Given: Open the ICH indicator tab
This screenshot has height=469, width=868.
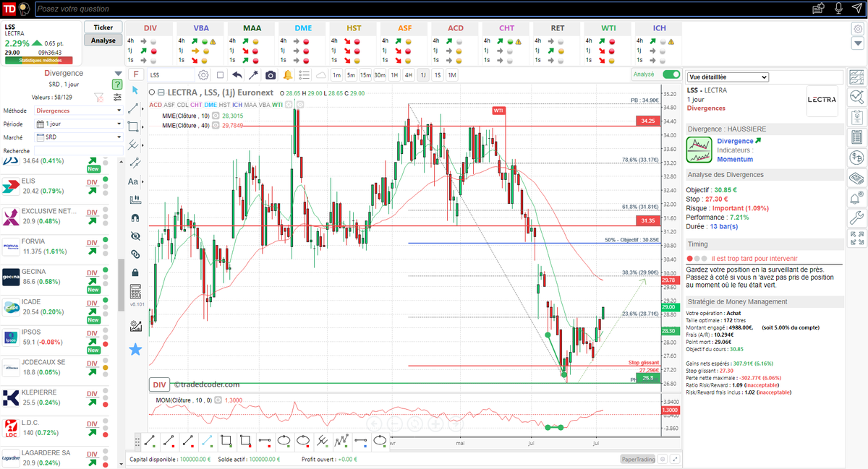Looking at the screenshot, I should [x=659, y=27].
